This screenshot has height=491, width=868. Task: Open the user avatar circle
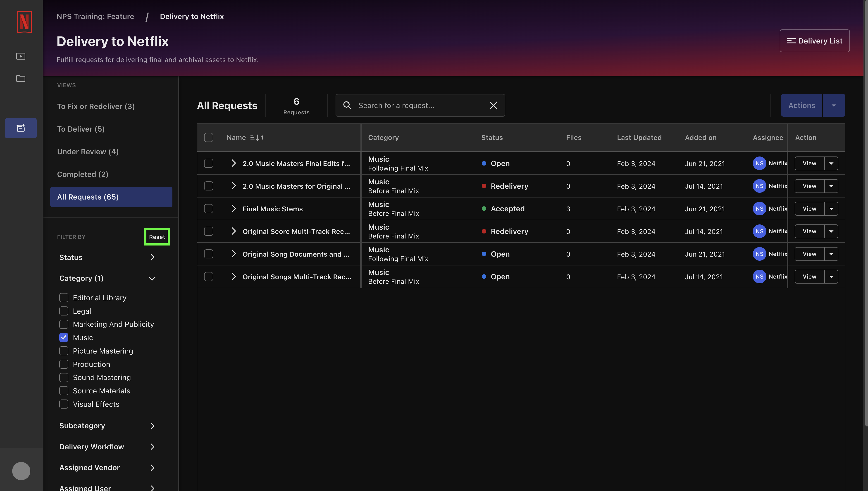point(21,471)
